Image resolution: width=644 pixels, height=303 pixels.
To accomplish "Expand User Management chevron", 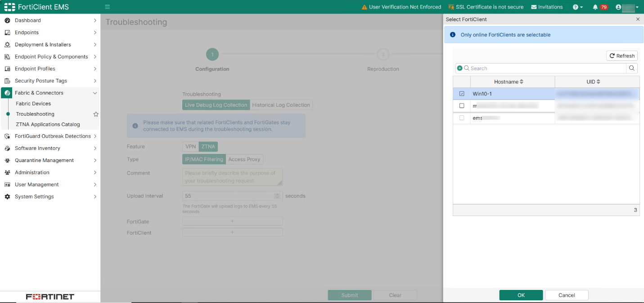I will coord(95,185).
